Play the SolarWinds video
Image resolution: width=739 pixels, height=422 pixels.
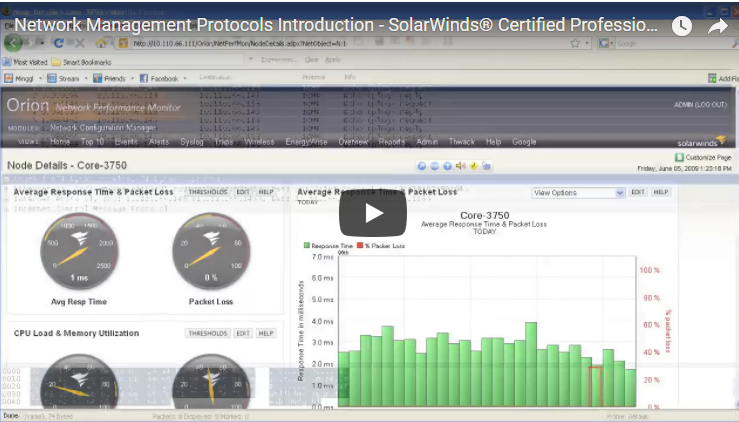click(373, 213)
